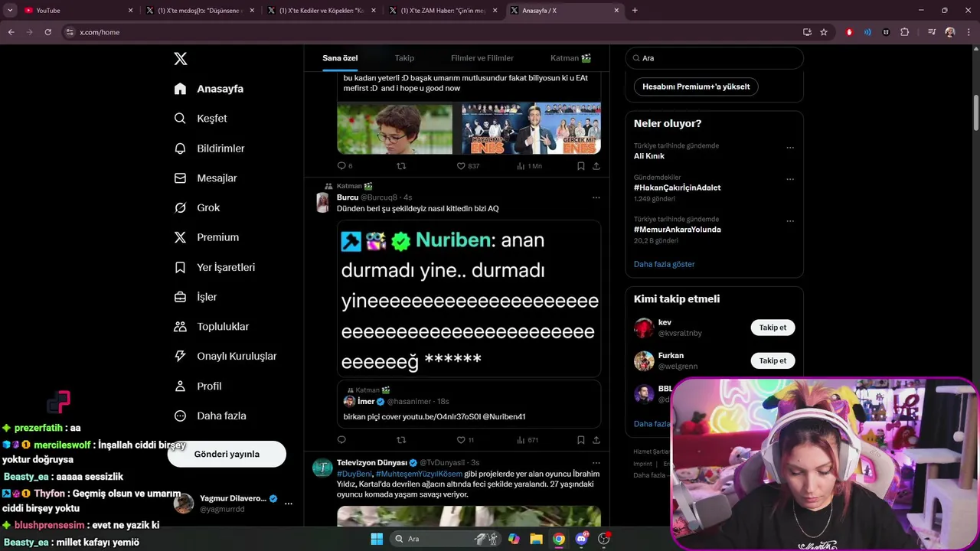Reply to post with 6 comments

coord(345,166)
